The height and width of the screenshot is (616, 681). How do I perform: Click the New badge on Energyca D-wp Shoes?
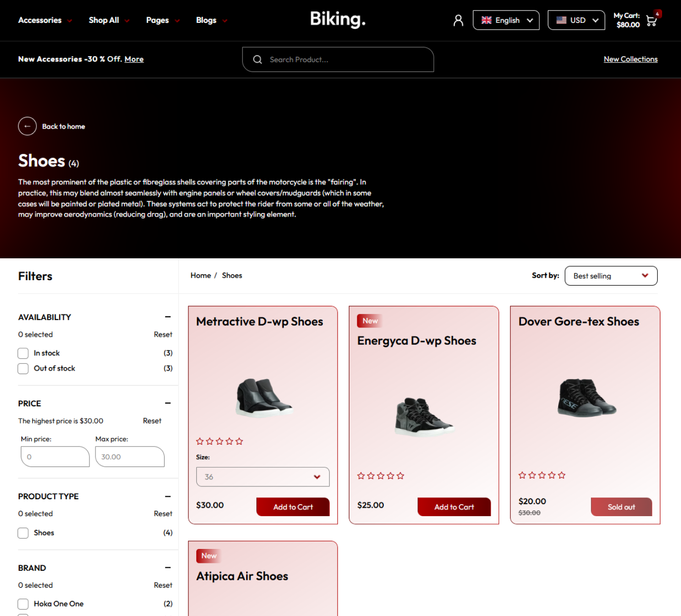pyautogui.click(x=370, y=321)
